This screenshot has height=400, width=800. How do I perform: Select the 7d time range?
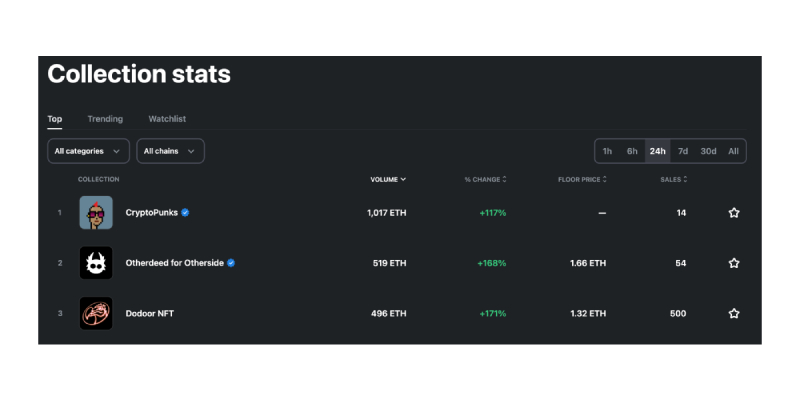[x=683, y=151]
